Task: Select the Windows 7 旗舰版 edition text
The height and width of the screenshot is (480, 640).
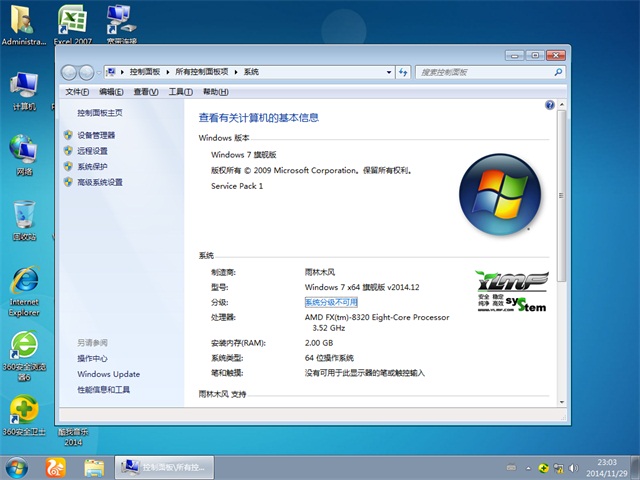Action: coord(244,155)
